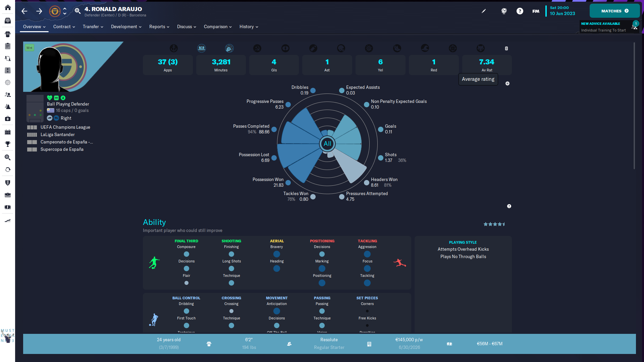Open the trophy competitions icon in sidebar

[8, 144]
